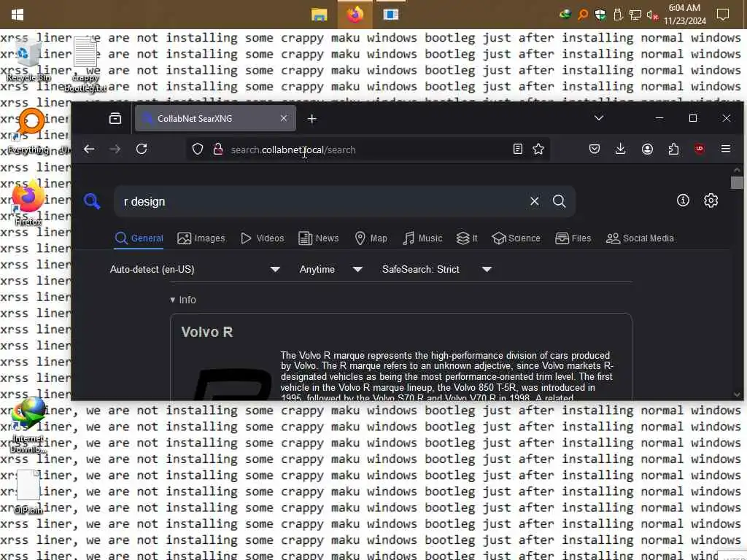The image size is (747, 560).
Task: Click the scrollbar down arrow
Action: [737, 394]
